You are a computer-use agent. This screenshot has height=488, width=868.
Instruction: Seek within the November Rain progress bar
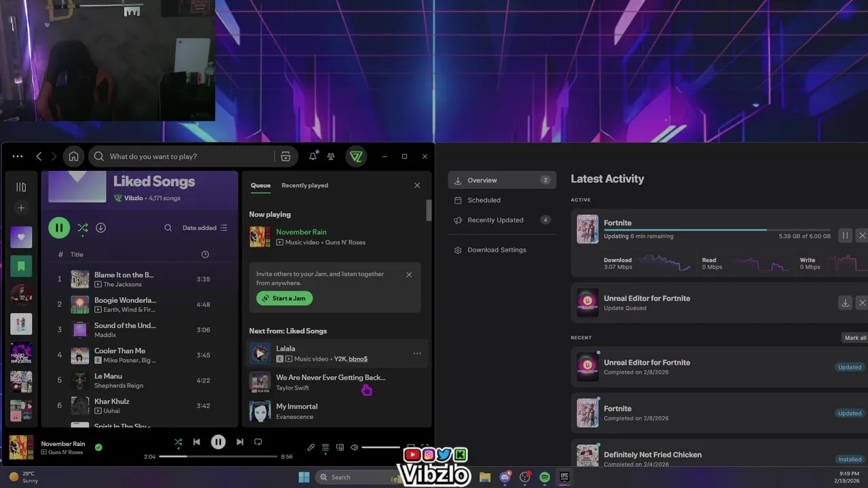click(x=218, y=456)
